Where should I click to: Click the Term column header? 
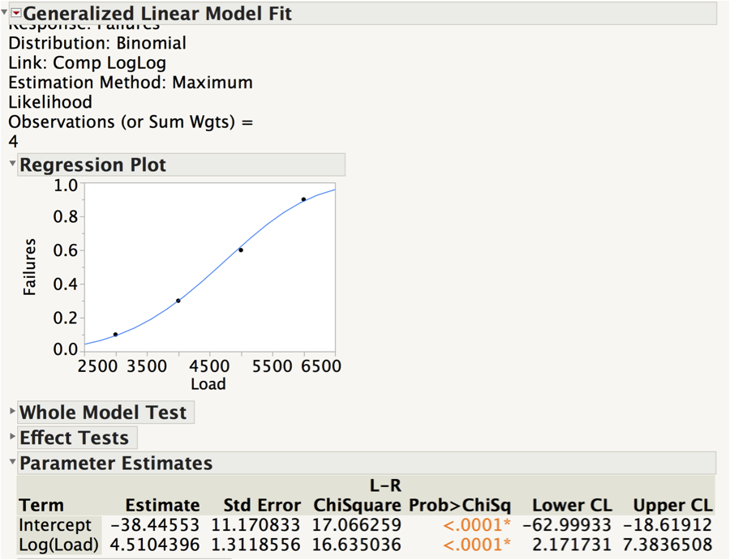(x=41, y=505)
